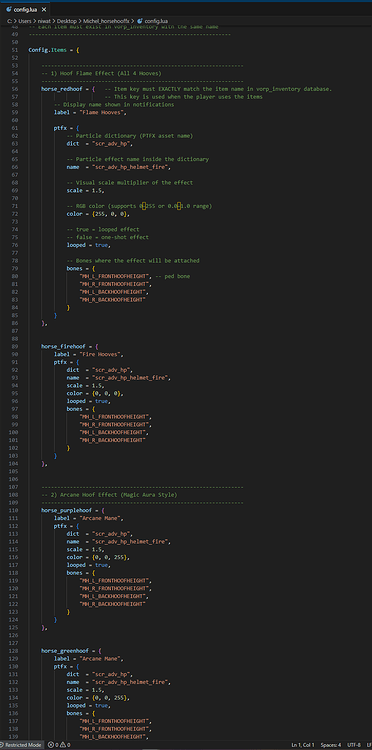Open Problems via errors and warnings counter
372x750 pixels.
pos(59,745)
